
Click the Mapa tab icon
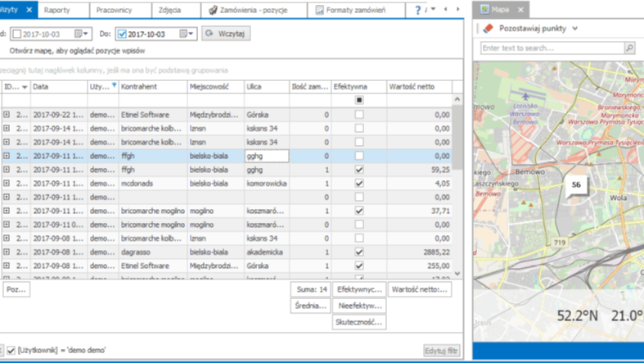[x=485, y=10]
